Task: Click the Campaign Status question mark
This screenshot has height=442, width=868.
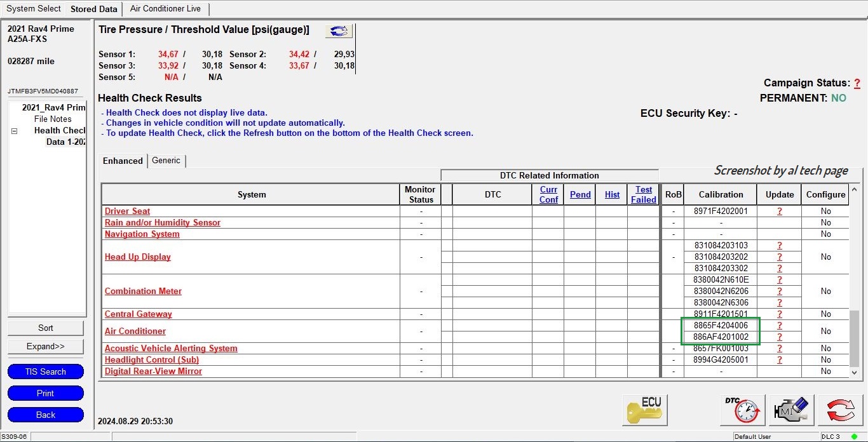Action: coord(857,83)
